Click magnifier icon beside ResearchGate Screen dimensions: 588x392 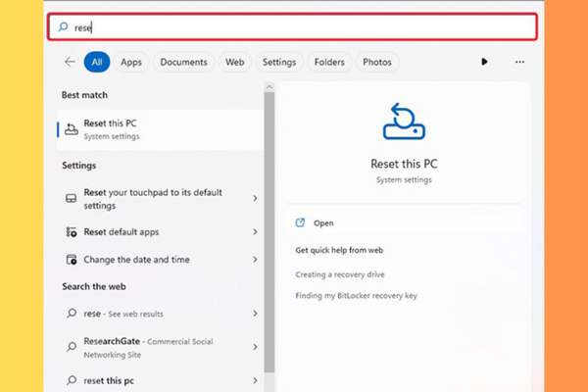(x=72, y=347)
